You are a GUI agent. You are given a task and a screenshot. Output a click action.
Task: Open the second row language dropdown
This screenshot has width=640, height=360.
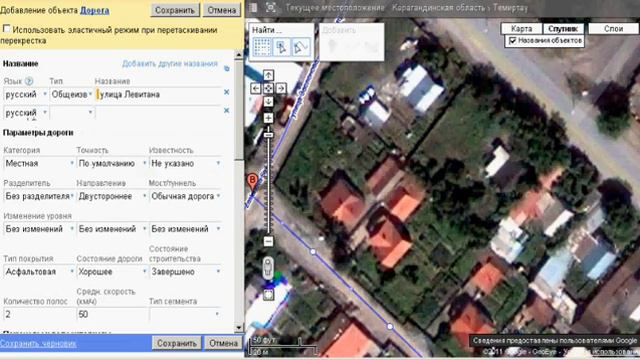pos(26,112)
